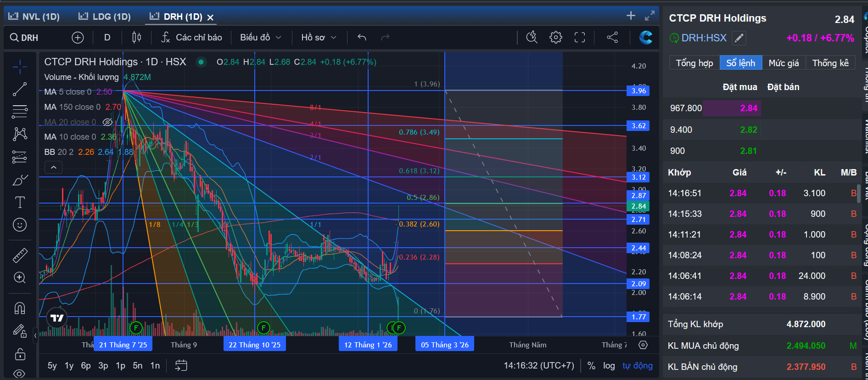Expand the chart panel with the arrows icon

pyautogui.click(x=650, y=16)
